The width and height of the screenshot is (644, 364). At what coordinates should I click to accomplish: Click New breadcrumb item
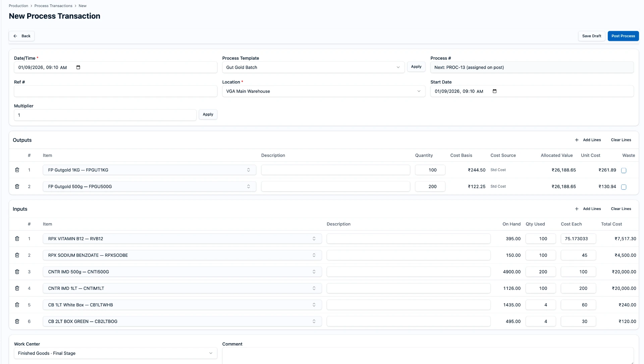[83, 6]
